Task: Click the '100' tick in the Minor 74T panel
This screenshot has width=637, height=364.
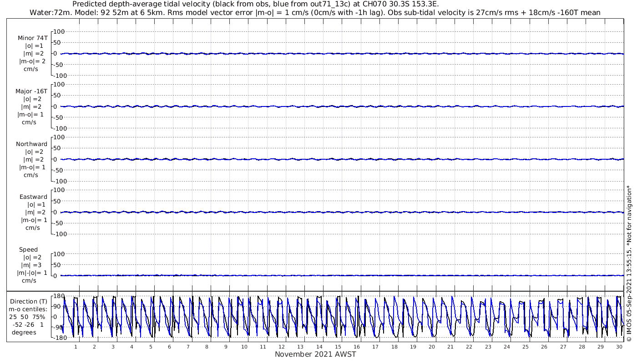Action: tap(59, 31)
